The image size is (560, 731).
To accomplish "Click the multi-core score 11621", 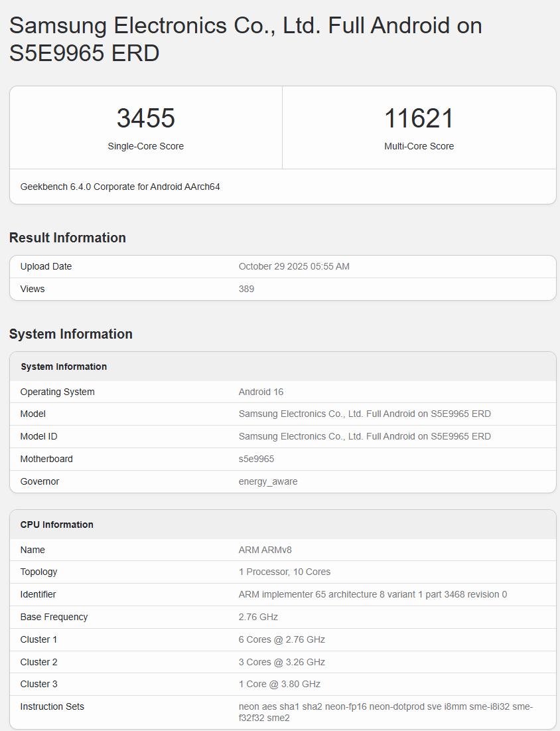I will click(419, 119).
